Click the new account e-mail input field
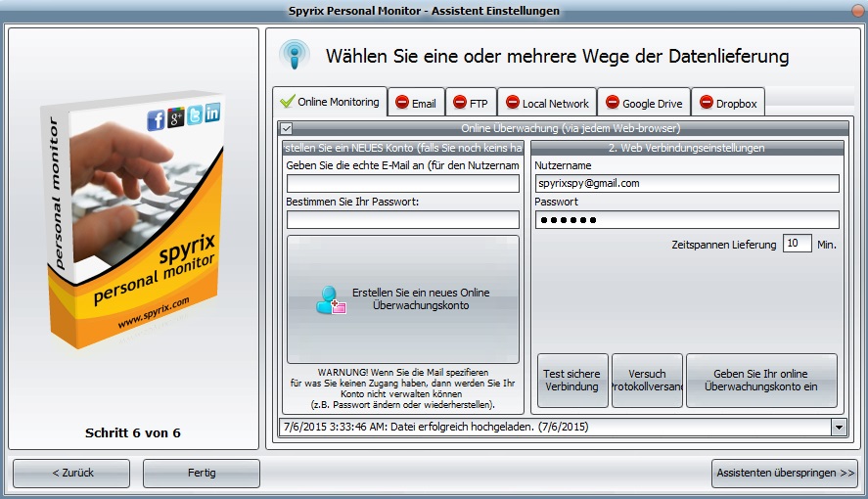This screenshot has height=499, width=868. (x=402, y=184)
